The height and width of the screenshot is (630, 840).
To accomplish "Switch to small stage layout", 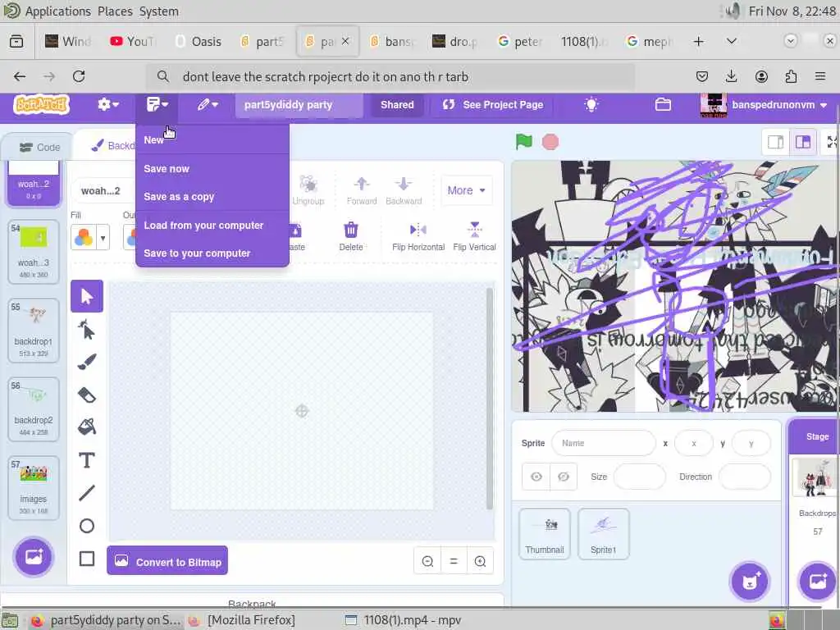I will click(776, 142).
